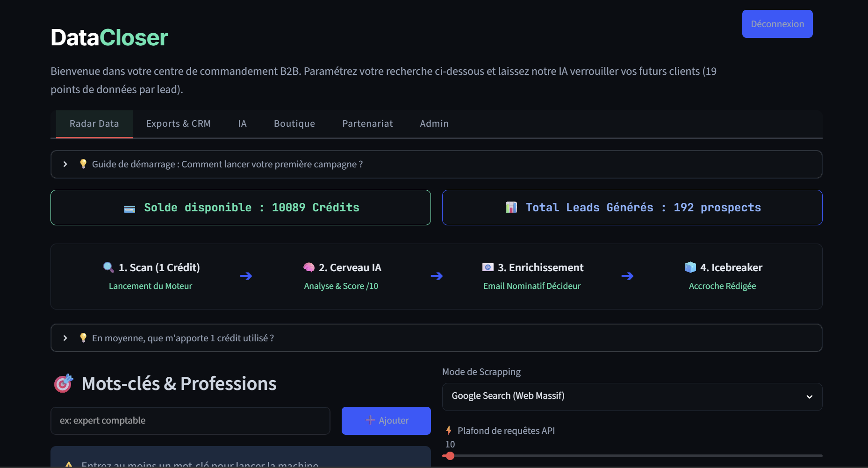The height and width of the screenshot is (468, 868).
Task: Expand the Guide de démarrage section
Action: pos(436,164)
